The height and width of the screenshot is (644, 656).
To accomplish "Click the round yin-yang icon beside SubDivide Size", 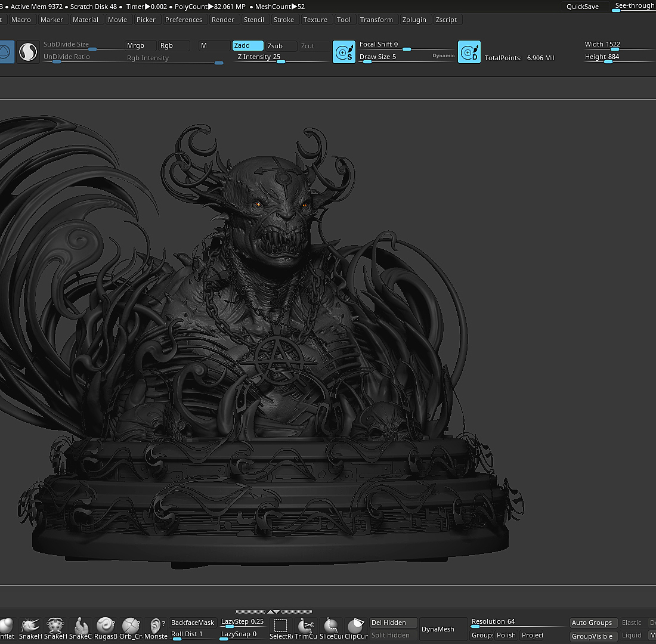I will click(x=28, y=52).
